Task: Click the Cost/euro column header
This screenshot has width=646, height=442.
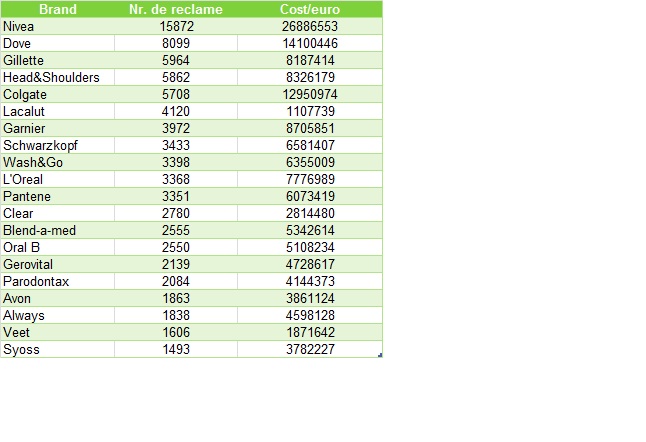Action: coord(309,9)
